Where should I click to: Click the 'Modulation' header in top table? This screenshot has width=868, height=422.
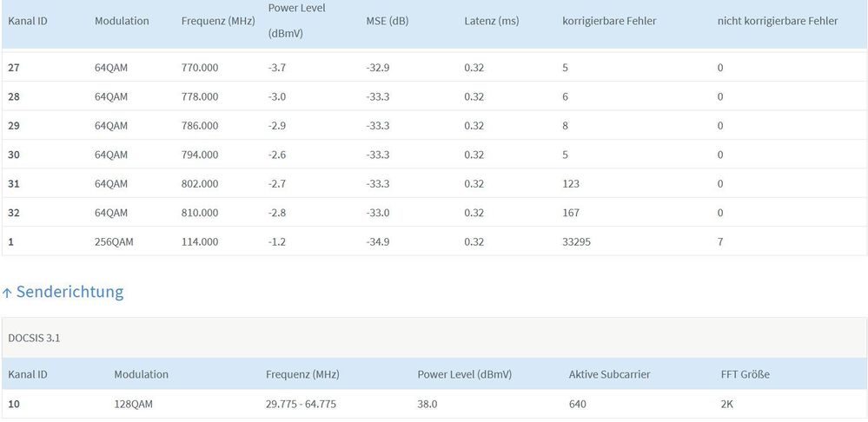[122, 21]
